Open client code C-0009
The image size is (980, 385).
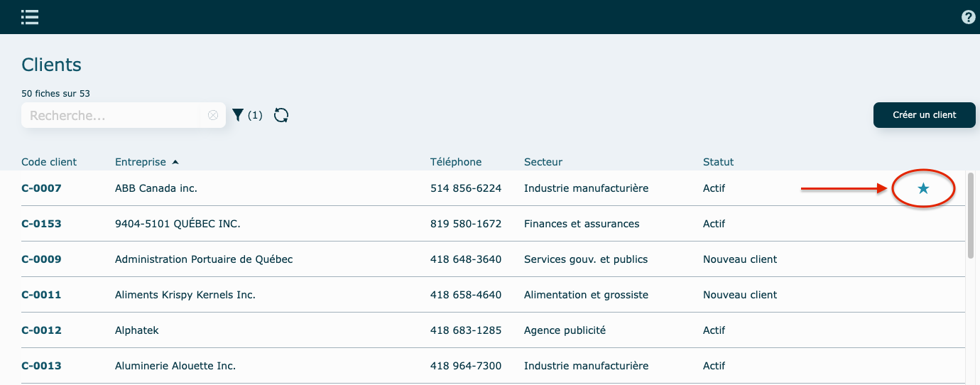[x=41, y=259]
